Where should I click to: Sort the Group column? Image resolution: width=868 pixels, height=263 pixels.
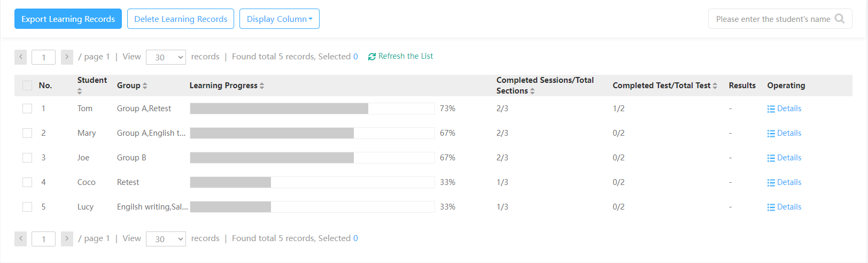point(145,86)
